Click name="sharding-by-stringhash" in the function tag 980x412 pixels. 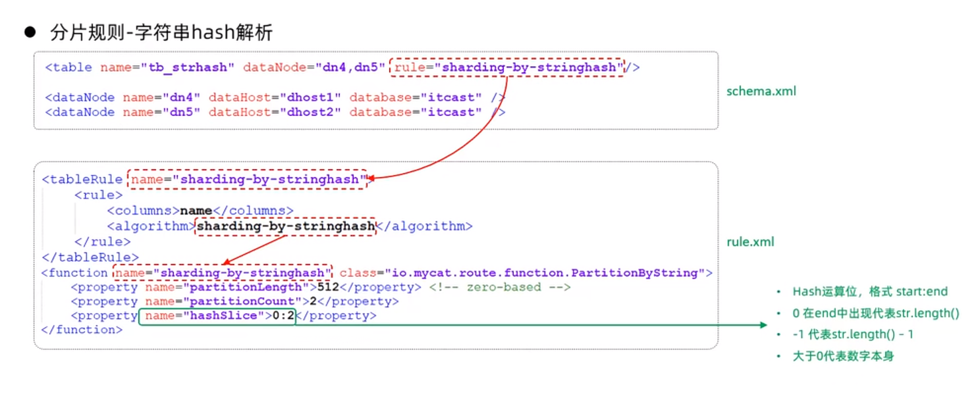click(223, 272)
